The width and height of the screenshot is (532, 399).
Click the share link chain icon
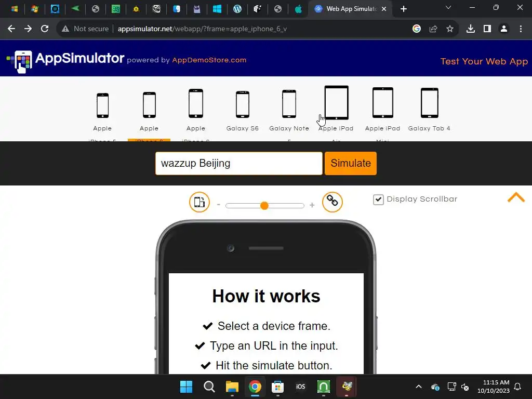(332, 202)
